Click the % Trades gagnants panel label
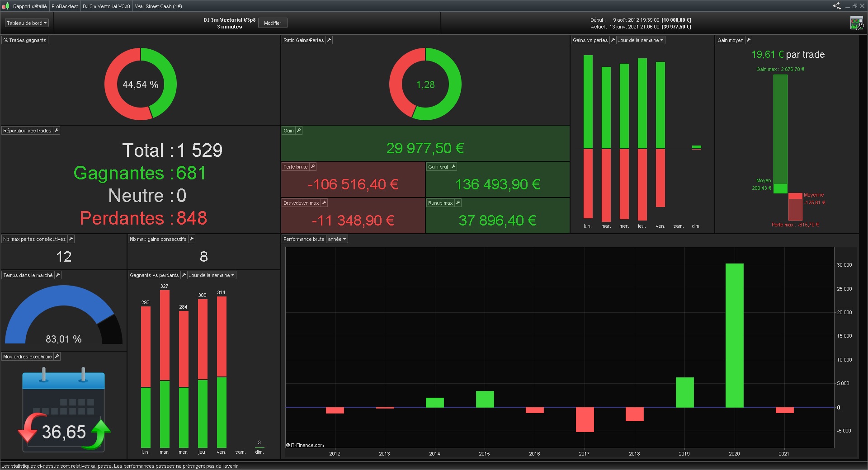This screenshot has width=868, height=470. (25, 40)
